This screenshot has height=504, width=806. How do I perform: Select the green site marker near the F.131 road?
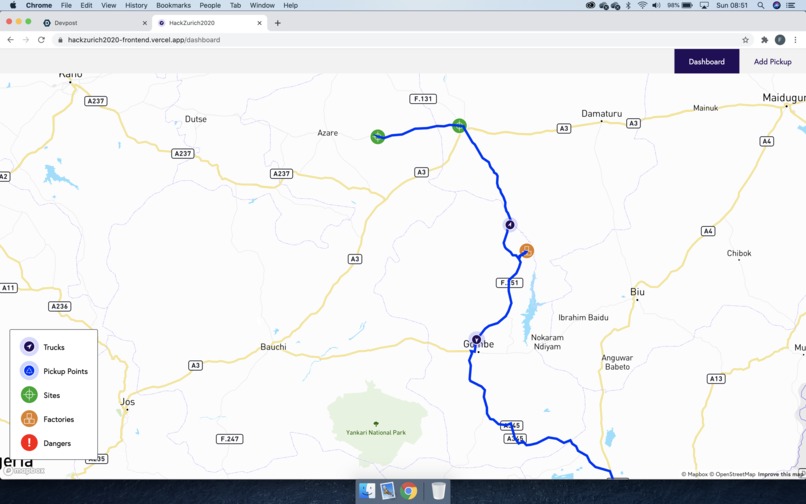pyautogui.click(x=459, y=125)
